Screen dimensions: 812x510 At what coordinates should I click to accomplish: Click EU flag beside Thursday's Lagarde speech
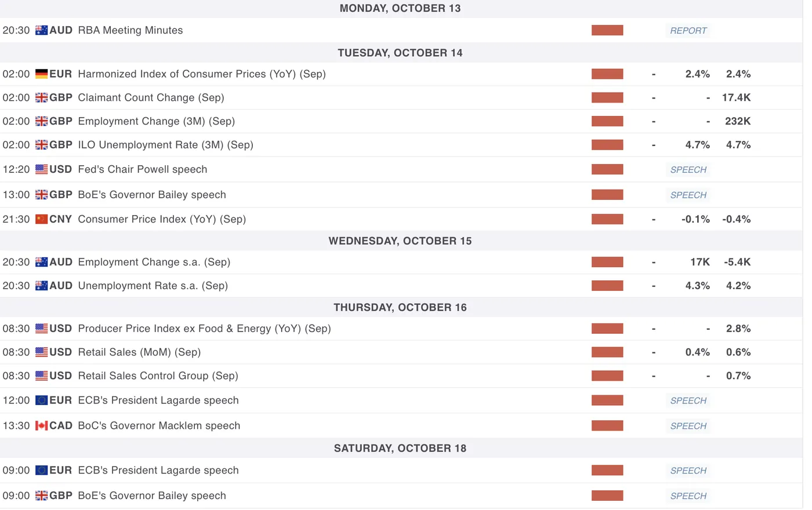click(x=41, y=400)
